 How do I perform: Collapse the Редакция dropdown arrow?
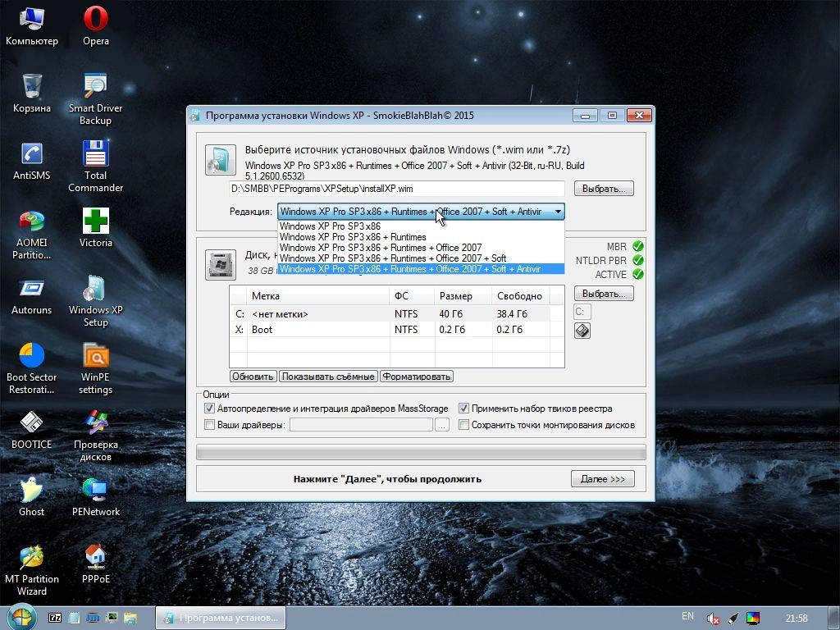(558, 212)
